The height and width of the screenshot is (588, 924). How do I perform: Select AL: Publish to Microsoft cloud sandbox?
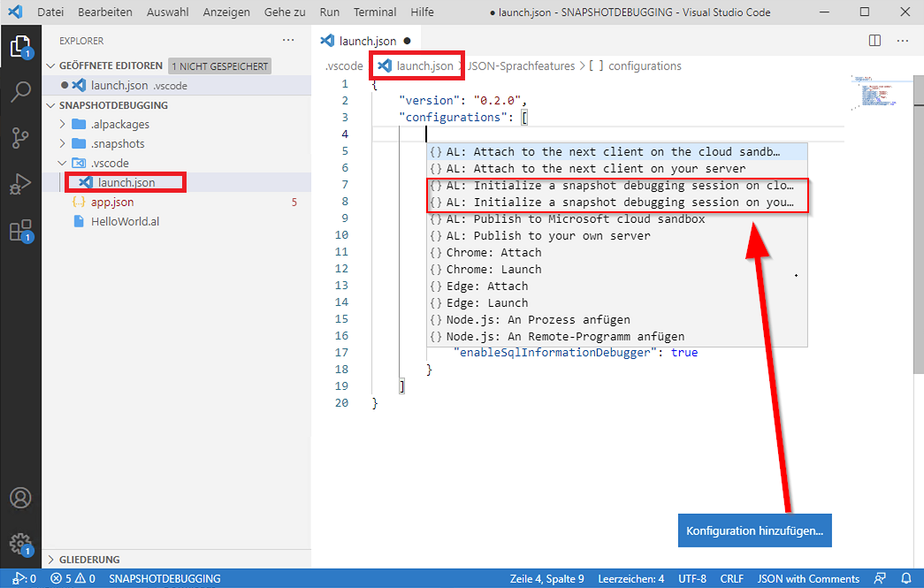point(617,218)
